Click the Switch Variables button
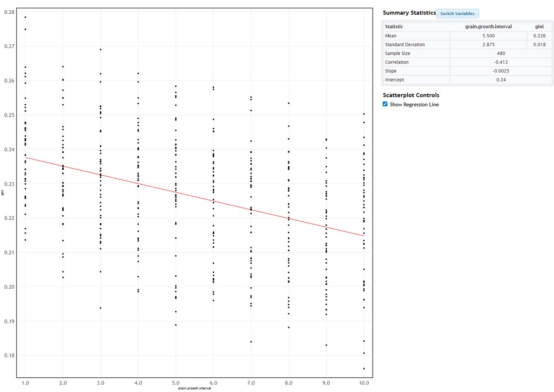The width and height of the screenshot is (554, 392). 457,13
